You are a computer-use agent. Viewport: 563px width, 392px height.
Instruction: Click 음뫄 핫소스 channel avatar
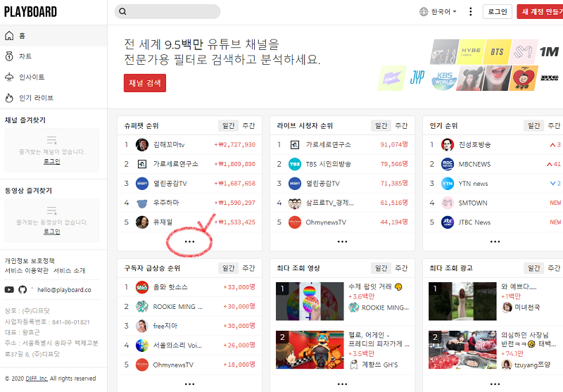(142, 287)
